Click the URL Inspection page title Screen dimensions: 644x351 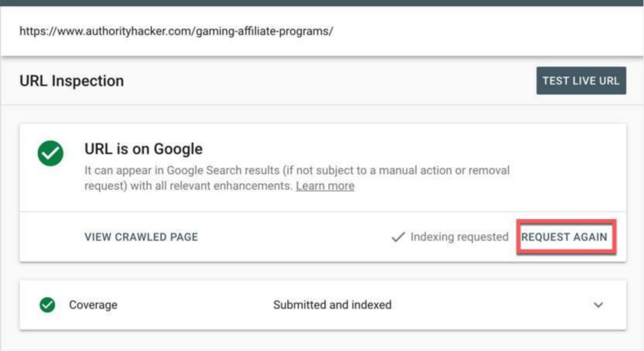click(72, 81)
